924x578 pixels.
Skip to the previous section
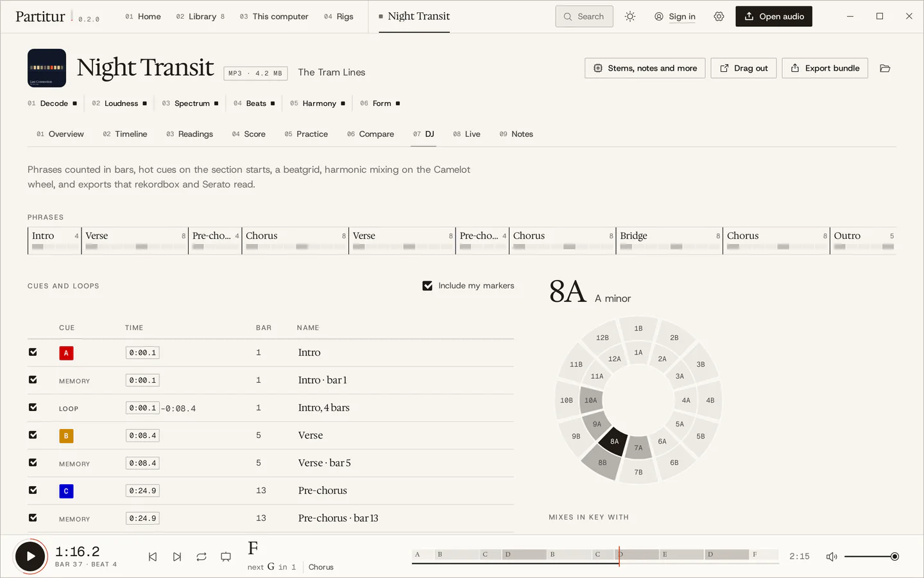[x=153, y=557]
